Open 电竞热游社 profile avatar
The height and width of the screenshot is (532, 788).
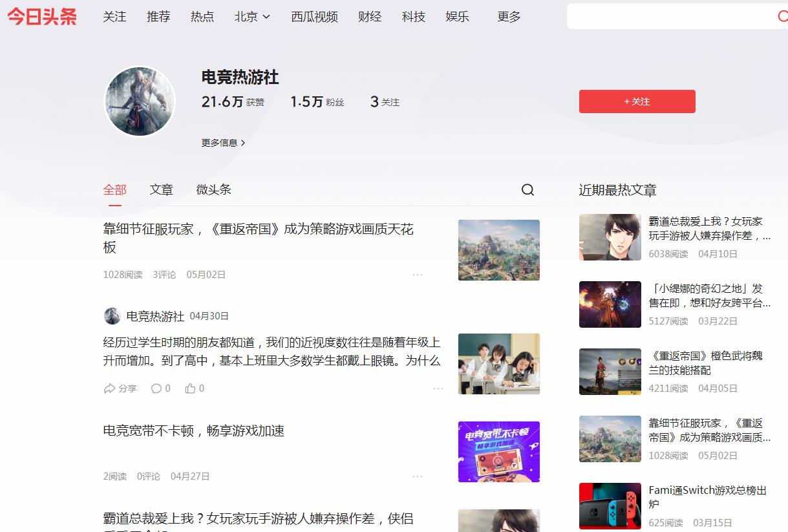pyautogui.click(x=140, y=101)
